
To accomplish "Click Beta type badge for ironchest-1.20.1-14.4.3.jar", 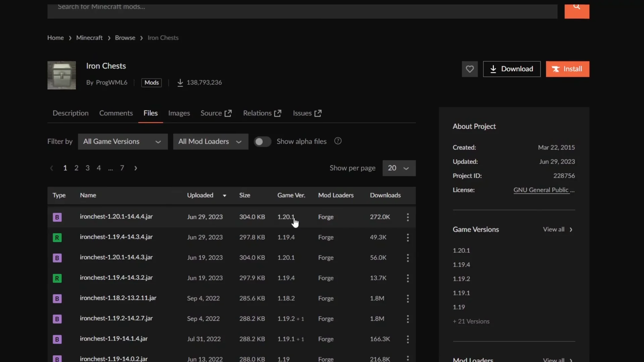I will tap(57, 258).
